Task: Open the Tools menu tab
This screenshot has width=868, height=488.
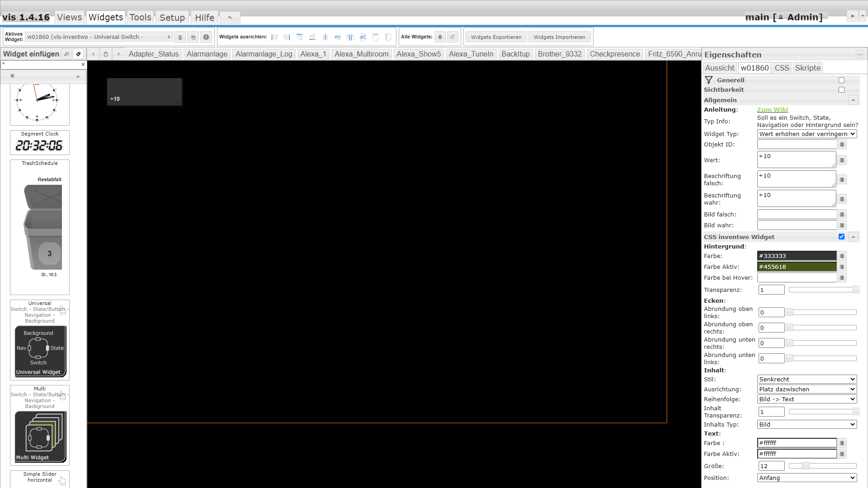Action: (140, 18)
